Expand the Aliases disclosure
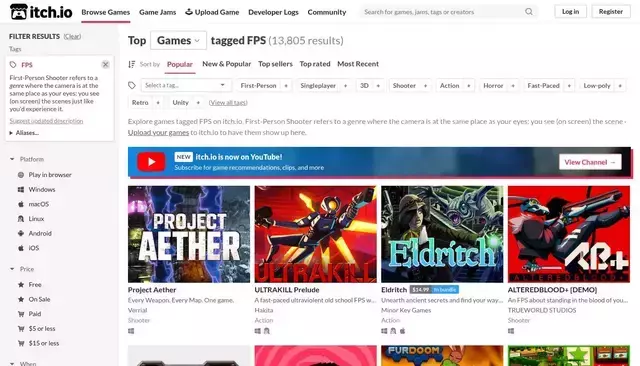 pos(24,133)
